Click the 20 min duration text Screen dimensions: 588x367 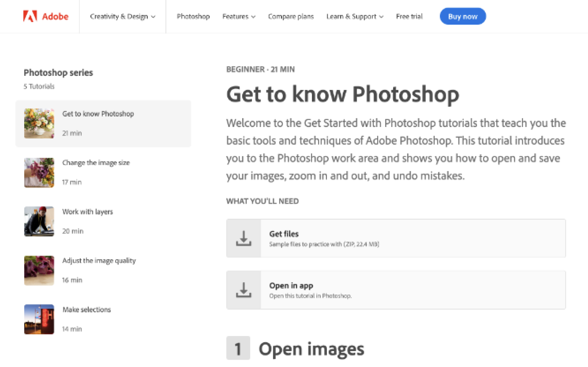[x=73, y=231]
